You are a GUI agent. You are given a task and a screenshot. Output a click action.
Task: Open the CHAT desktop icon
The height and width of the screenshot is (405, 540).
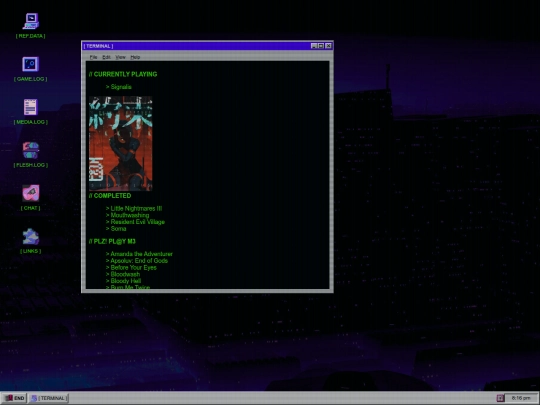(31, 197)
